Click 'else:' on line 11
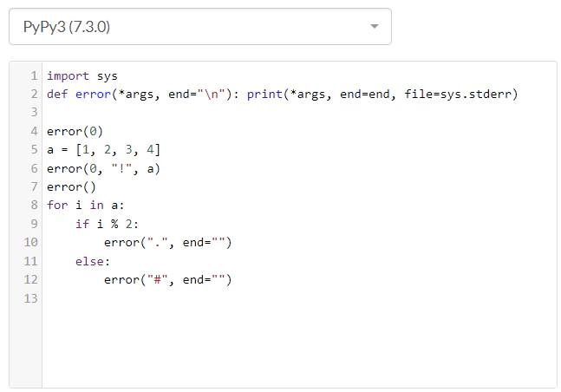The height and width of the screenshot is (392, 561). [x=93, y=261]
